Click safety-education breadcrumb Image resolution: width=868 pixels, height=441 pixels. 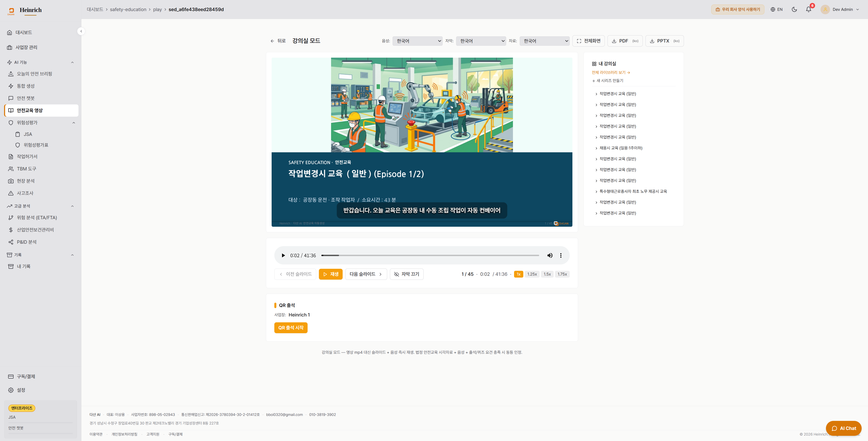click(x=128, y=9)
